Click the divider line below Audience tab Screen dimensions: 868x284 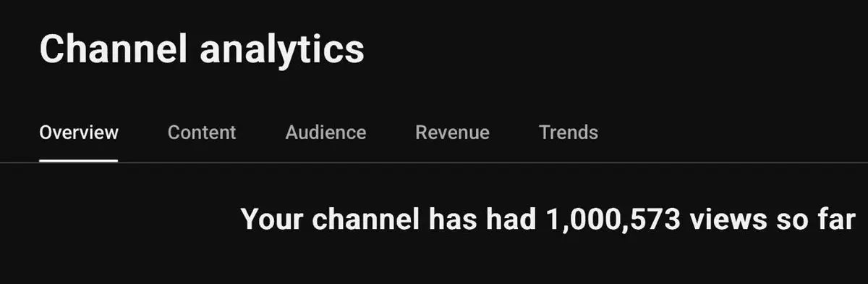point(325,163)
